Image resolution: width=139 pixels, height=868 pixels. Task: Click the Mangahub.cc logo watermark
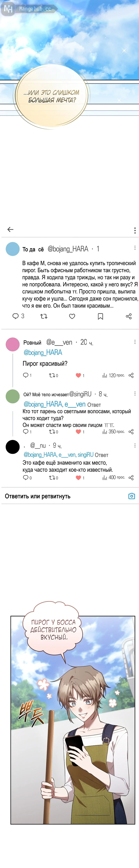(x=27, y=9)
